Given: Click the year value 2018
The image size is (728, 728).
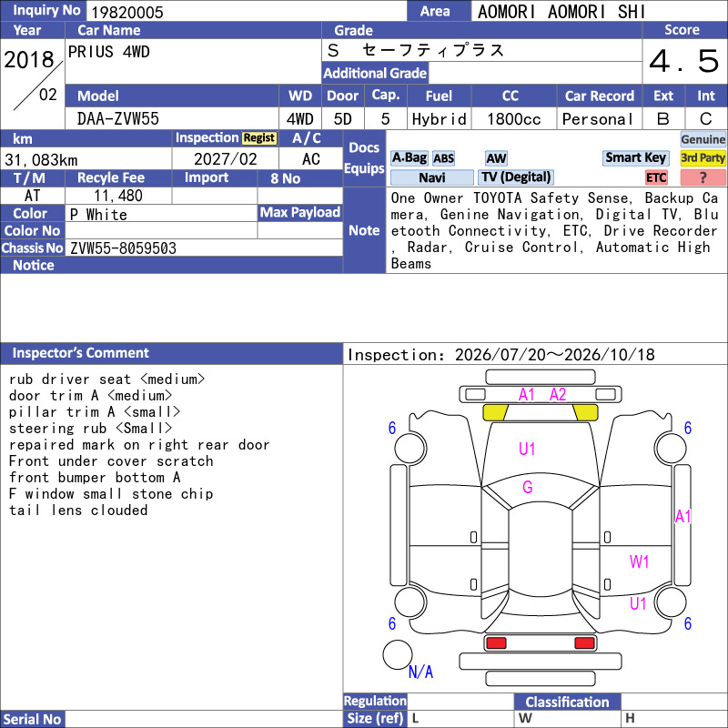Looking at the screenshot, I should pyautogui.click(x=29, y=60).
